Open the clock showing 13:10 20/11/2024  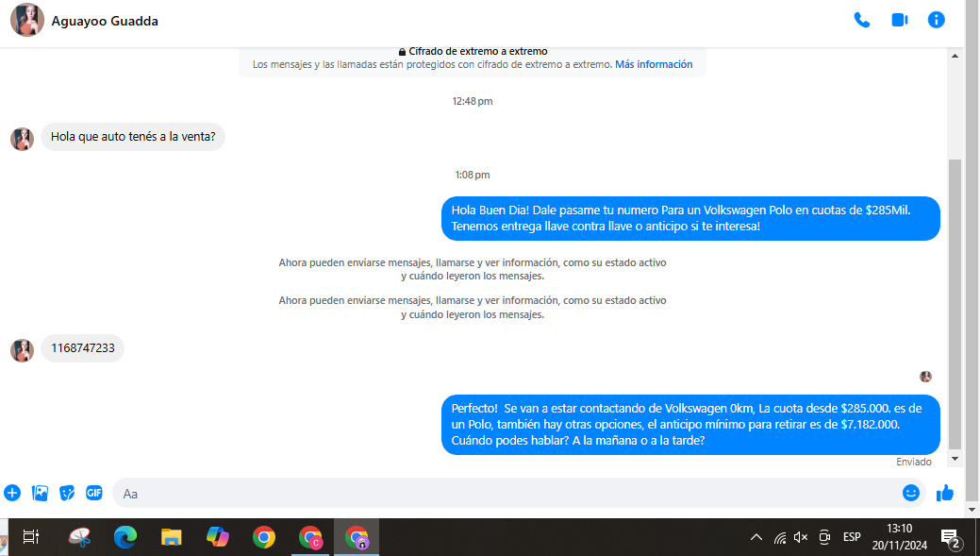click(x=900, y=537)
